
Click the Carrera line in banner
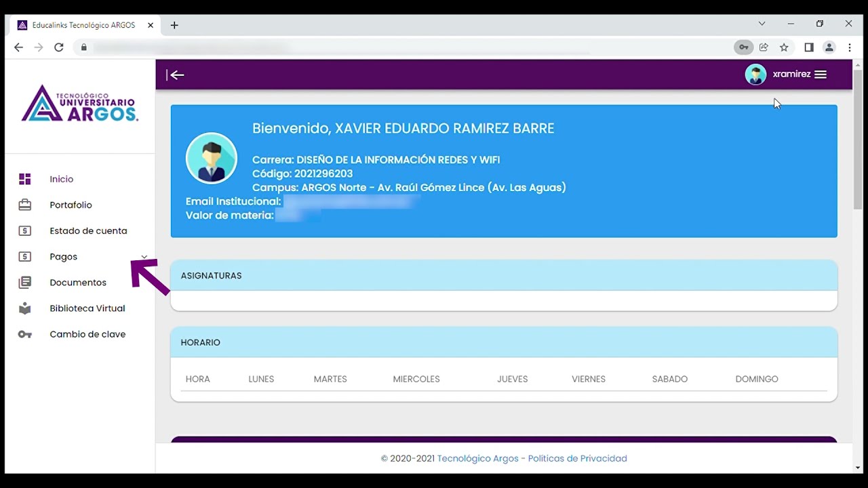click(376, 160)
